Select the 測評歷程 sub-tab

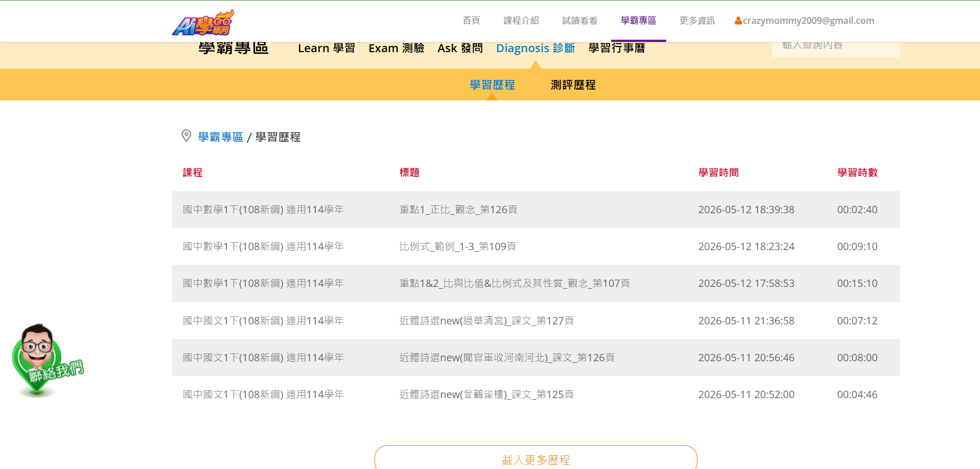(x=573, y=84)
